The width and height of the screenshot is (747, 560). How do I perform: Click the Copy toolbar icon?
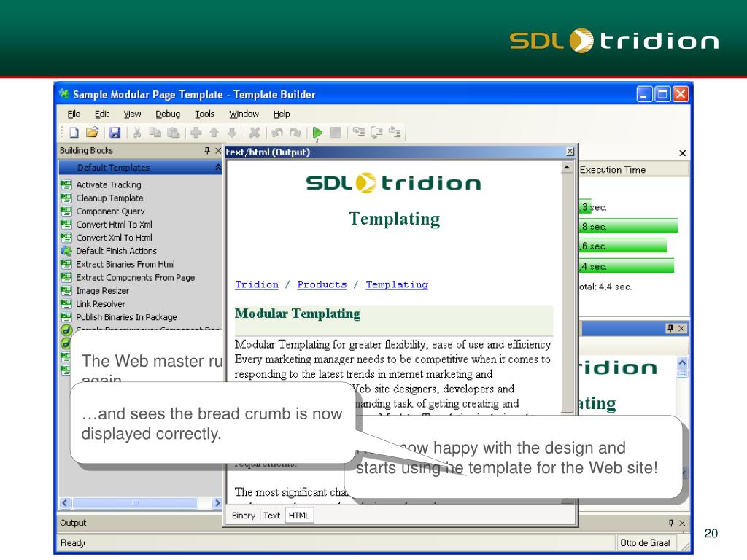pos(155,133)
